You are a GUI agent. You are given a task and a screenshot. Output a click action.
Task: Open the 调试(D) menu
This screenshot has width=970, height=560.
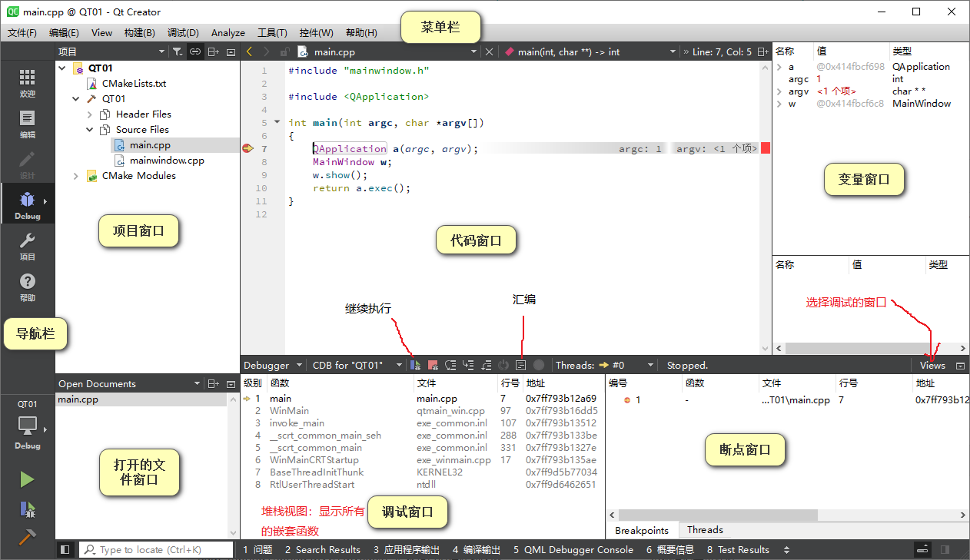point(183,33)
